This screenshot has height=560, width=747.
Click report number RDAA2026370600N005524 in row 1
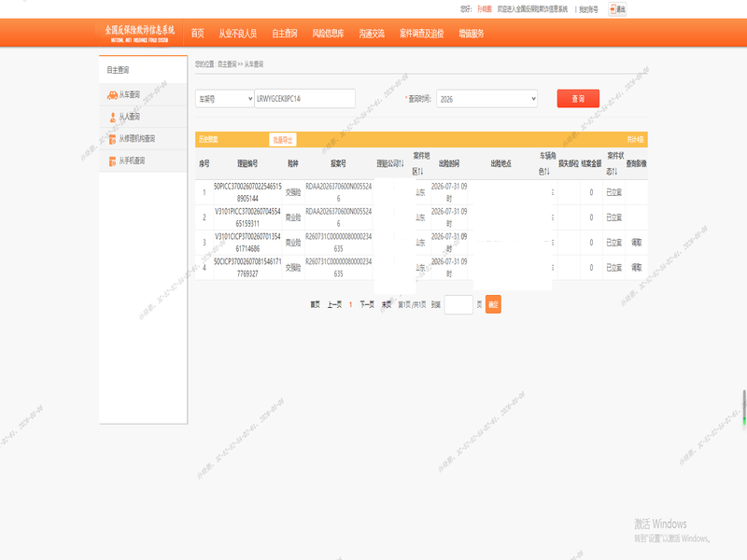[338, 192]
